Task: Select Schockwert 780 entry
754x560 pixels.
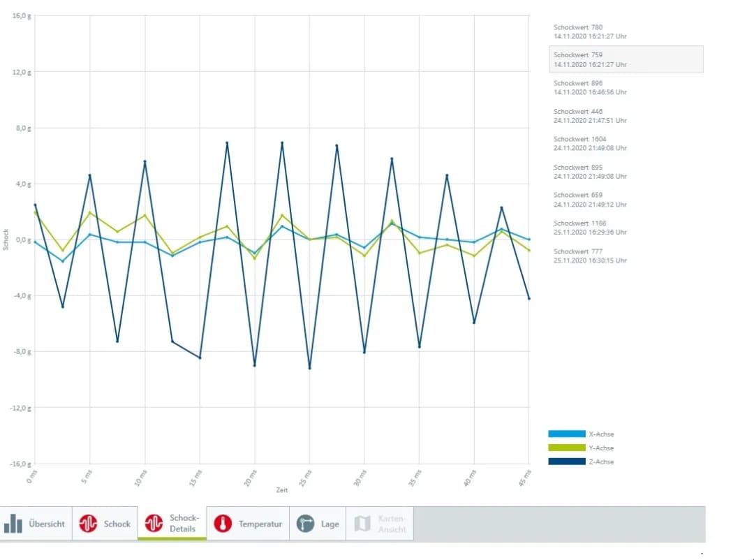Action: pyautogui.click(x=590, y=31)
